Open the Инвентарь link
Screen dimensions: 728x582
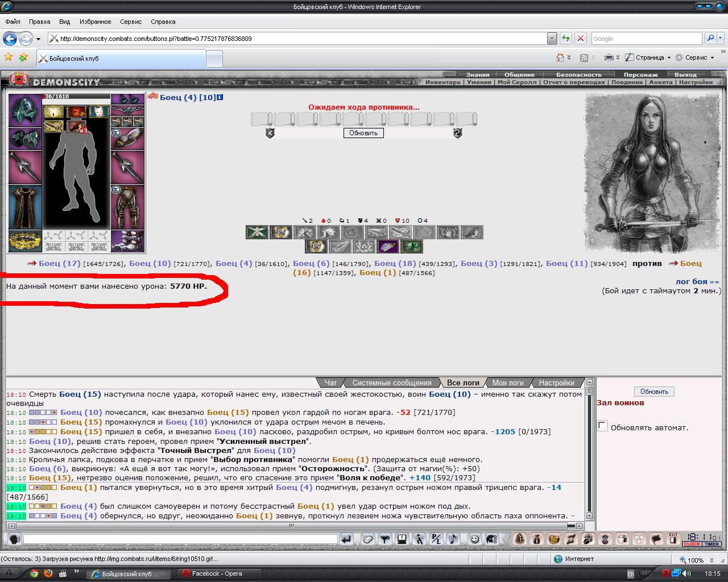pyautogui.click(x=443, y=82)
